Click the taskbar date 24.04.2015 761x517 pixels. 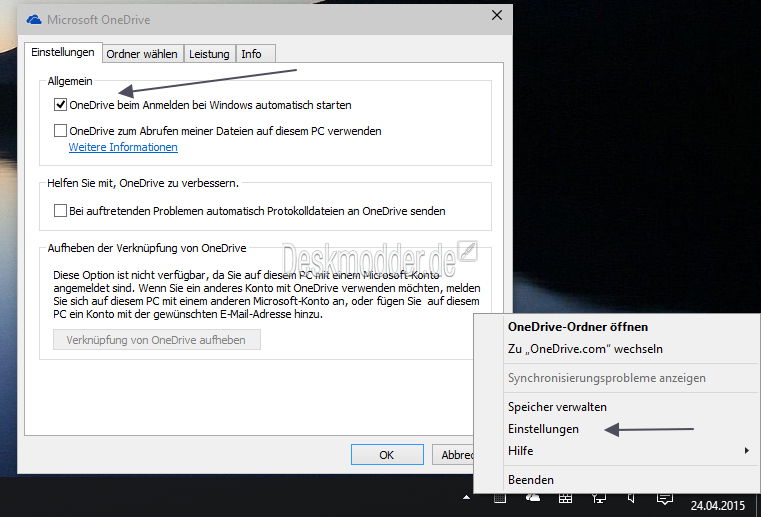(x=718, y=505)
